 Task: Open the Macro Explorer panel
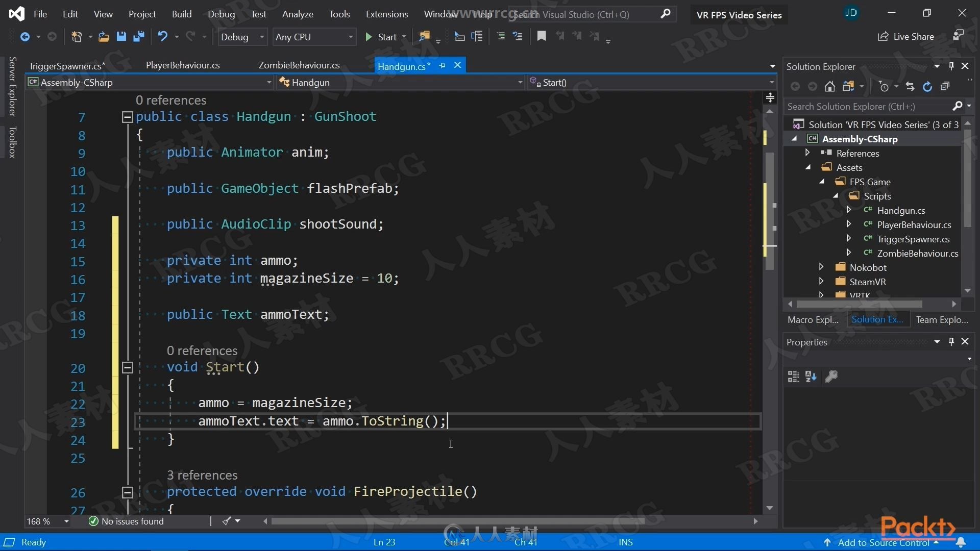[814, 319]
